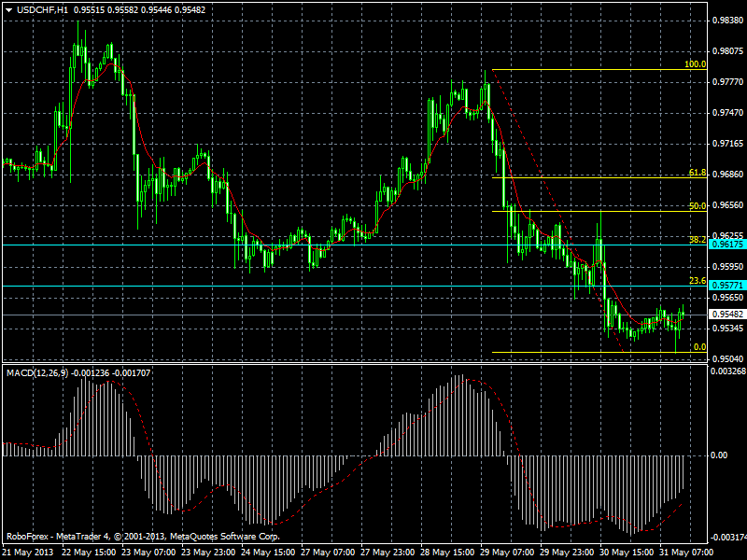Click the 0.95950 price axis label
The image size is (747, 560).
click(x=727, y=267)
